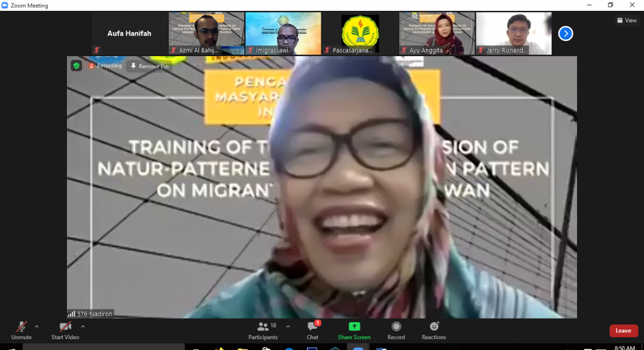Click the Unmute microphone icon

point(21,327)
